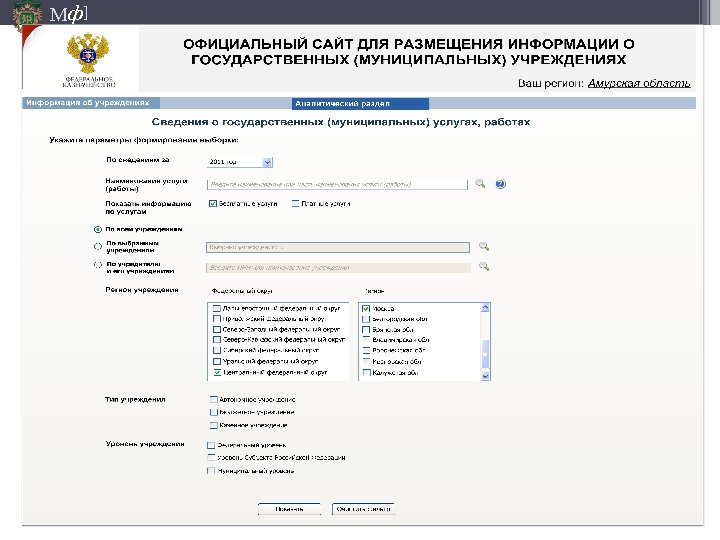Check the Брянская обл checkbox
Viewport: 720px width, 540px height.
coord(366,329)
